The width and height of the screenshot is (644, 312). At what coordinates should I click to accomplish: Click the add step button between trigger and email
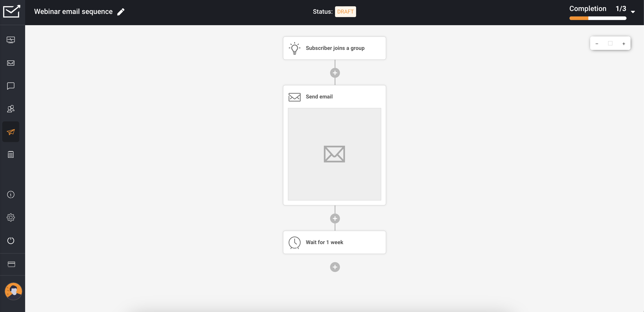[x=334, y=73]
